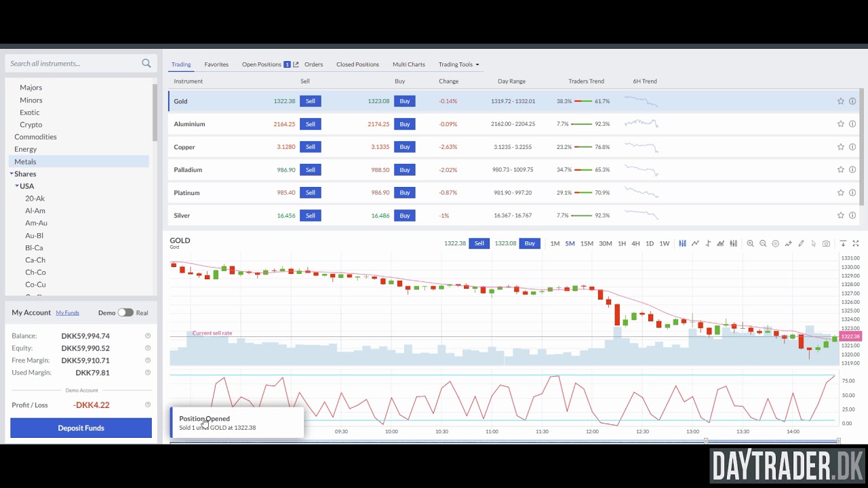View Platinum info icon
Image resolution: width=868 pixels, height=488 pixels.
click(x=852, y=192)
